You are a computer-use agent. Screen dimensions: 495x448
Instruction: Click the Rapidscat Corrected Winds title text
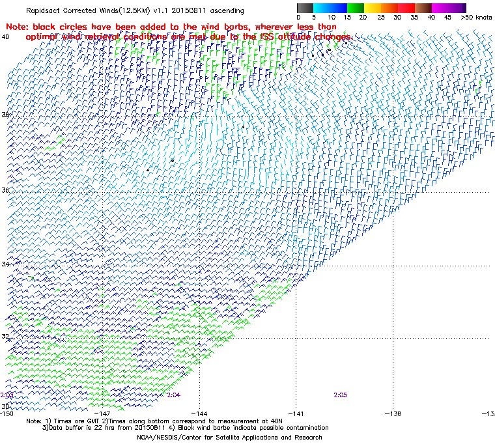[135, 10]
